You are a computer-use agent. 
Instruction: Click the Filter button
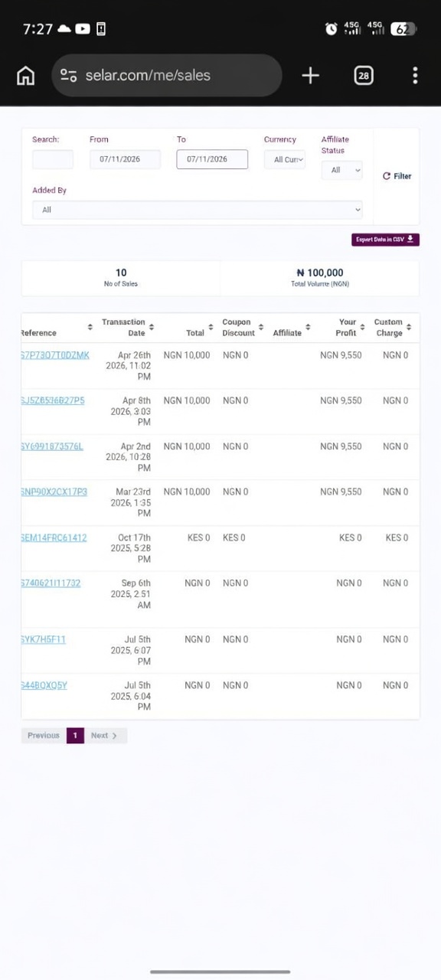click(x=397, y=176)
